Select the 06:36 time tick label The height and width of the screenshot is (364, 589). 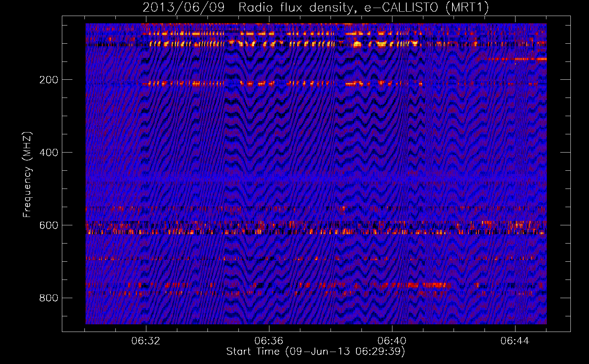point(269,341)
